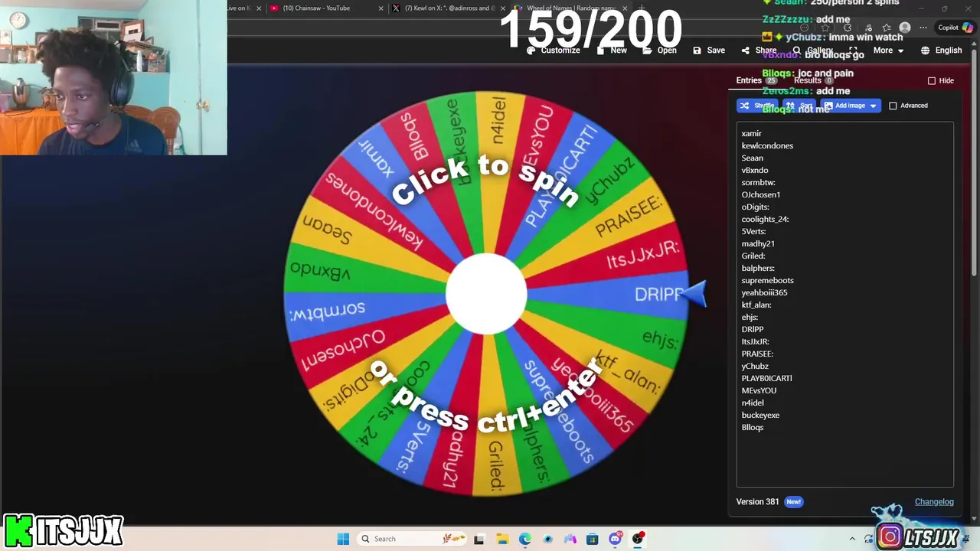
Task: Click entry 'xamir' in entries list
Action: [x=751, y=133]
